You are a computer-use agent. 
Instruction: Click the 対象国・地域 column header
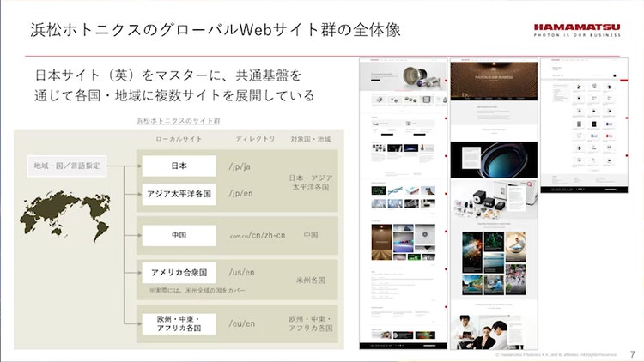point(311,139)
